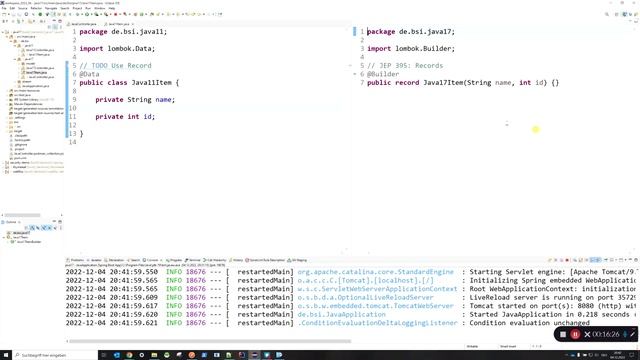
Task: Open the Refactor menu
Action: click(36, 8)
